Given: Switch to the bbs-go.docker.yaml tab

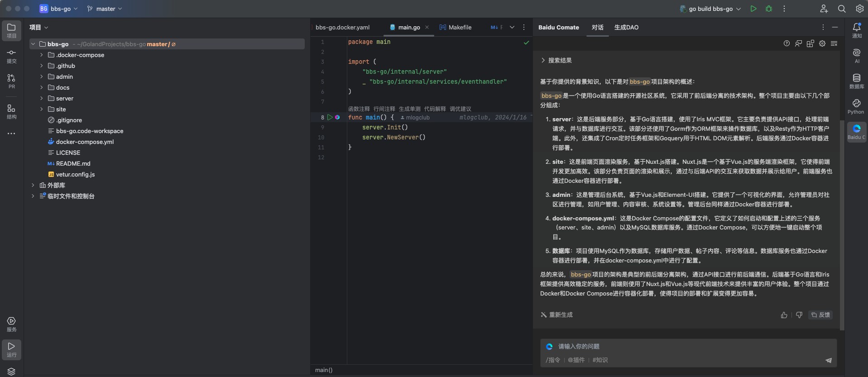Looking at the screenshot, I should [x=343, y=27].
